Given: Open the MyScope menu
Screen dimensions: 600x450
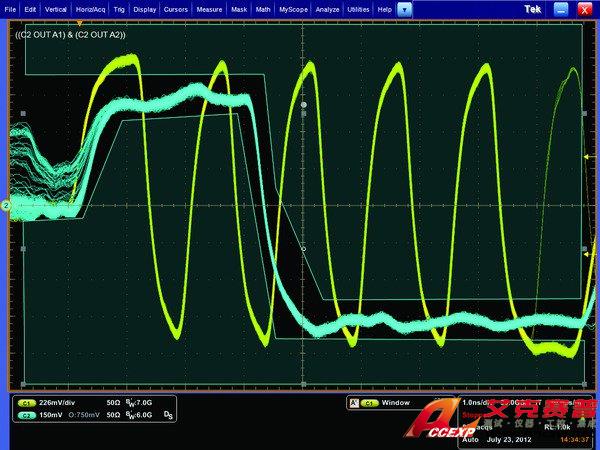Looking at the screenshot, I should (293, 8).
